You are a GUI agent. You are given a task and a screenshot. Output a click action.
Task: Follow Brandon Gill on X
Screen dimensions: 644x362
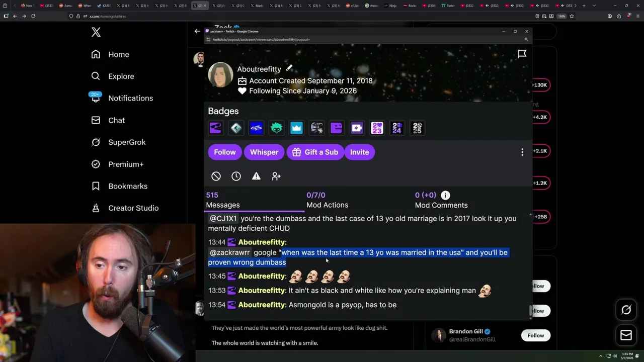(x=536, y=335)
